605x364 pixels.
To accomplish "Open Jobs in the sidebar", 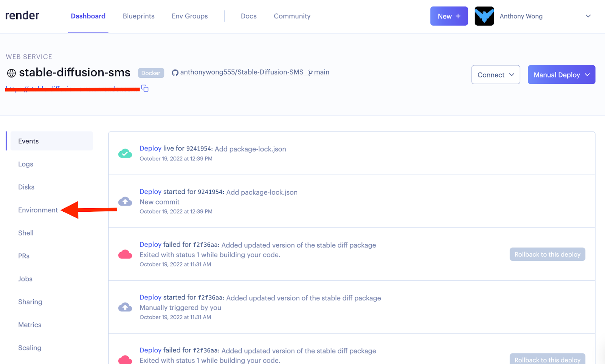I will (25, 279).
